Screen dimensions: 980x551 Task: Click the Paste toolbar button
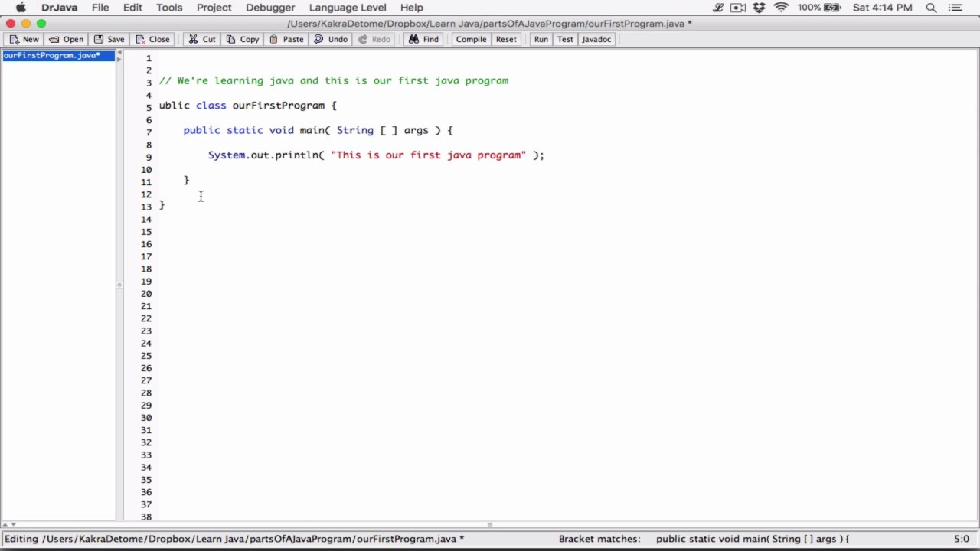click(286, 39)
